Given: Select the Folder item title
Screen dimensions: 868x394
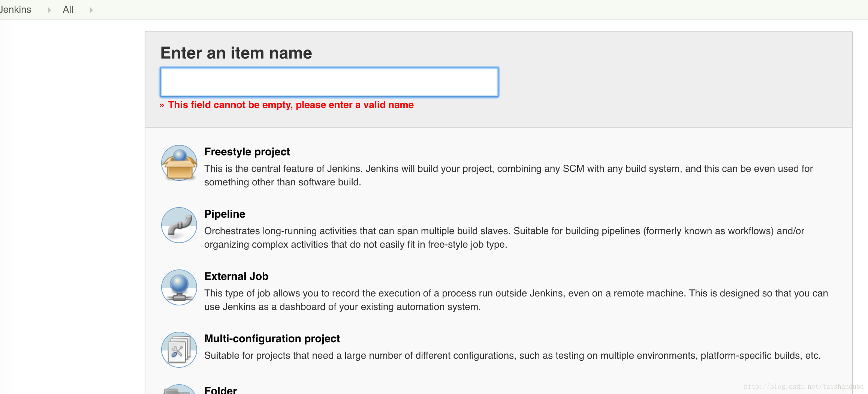Looking at the screenshot, I should pyautogui.click(x=220, y=390).
